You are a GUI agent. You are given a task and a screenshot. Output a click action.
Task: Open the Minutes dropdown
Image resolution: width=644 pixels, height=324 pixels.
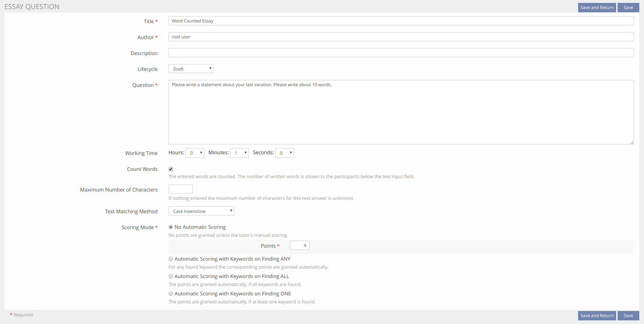point(239,153)
